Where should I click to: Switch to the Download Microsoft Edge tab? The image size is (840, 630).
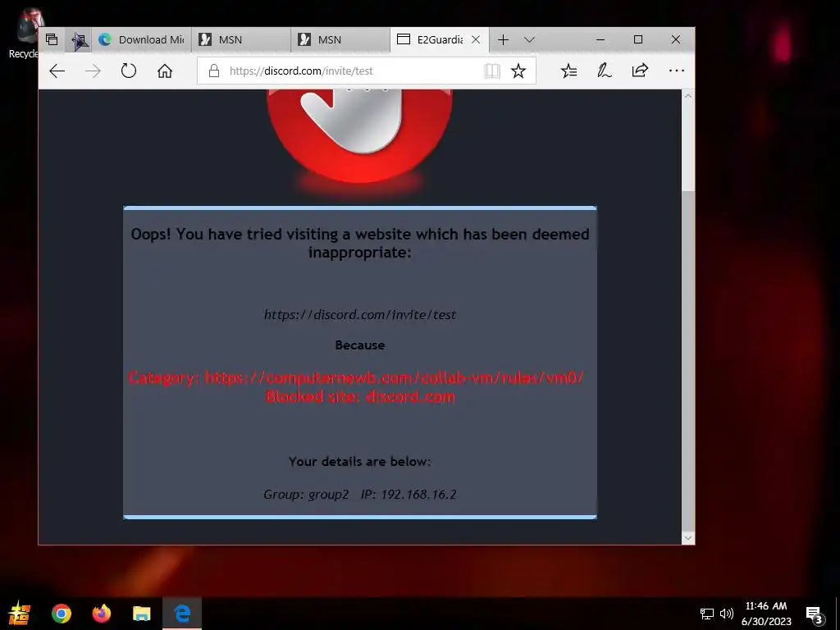pyautogui.click(x=141, y=39)
